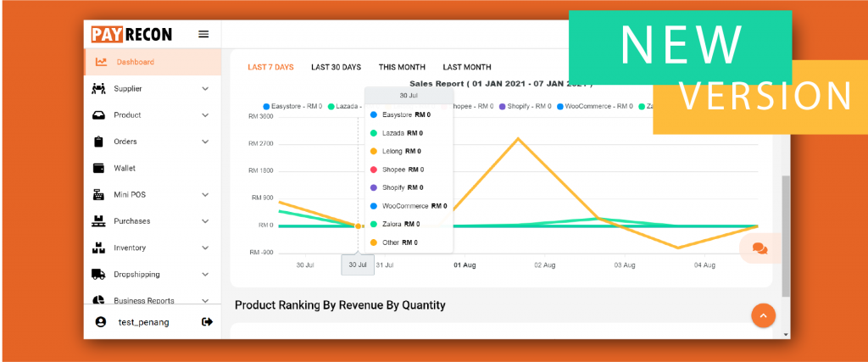The image size is (868, 362).
Task: Select the THIS MONTH tab
Action: (x=402, y=67)
